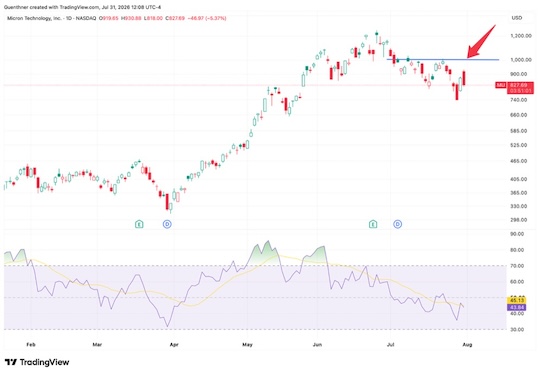Viewport: 540px width, 374px height.
Task: Click the 70.00 RSI axis label
Action: tap(518, 266)
